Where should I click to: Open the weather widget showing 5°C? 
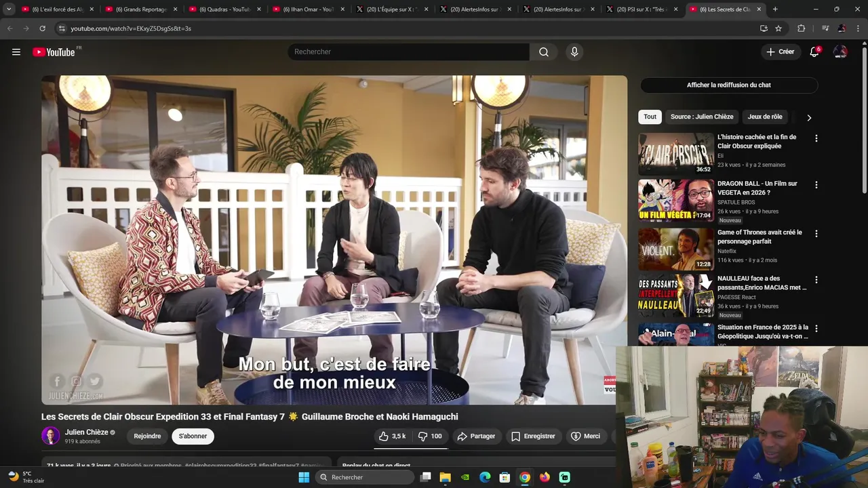pos(26,477)
